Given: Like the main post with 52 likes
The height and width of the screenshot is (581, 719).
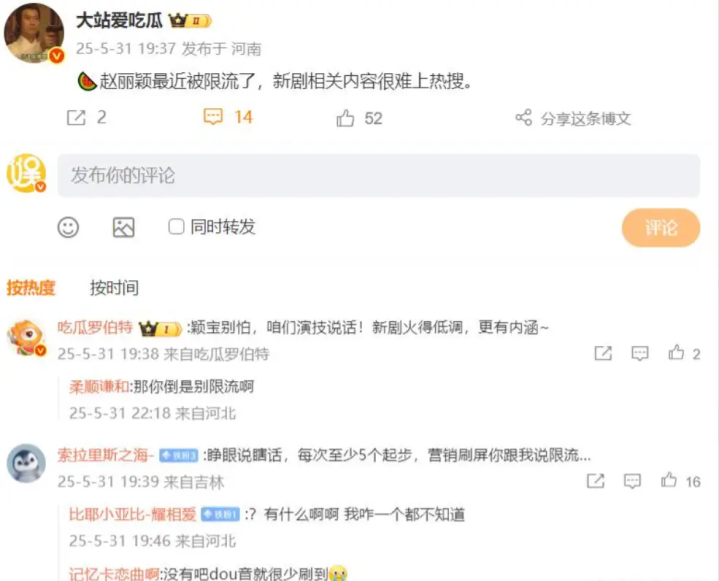Looking at the screenshot, I should point(345,118).
